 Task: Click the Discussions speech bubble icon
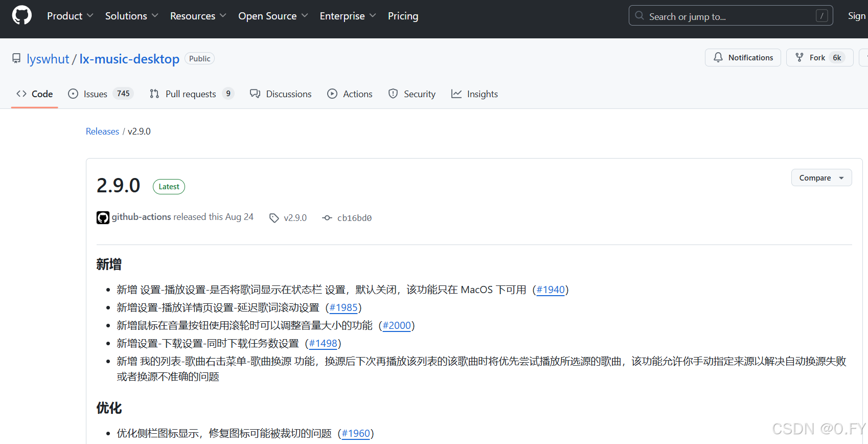pyautogui.click(x=255, y=94)
